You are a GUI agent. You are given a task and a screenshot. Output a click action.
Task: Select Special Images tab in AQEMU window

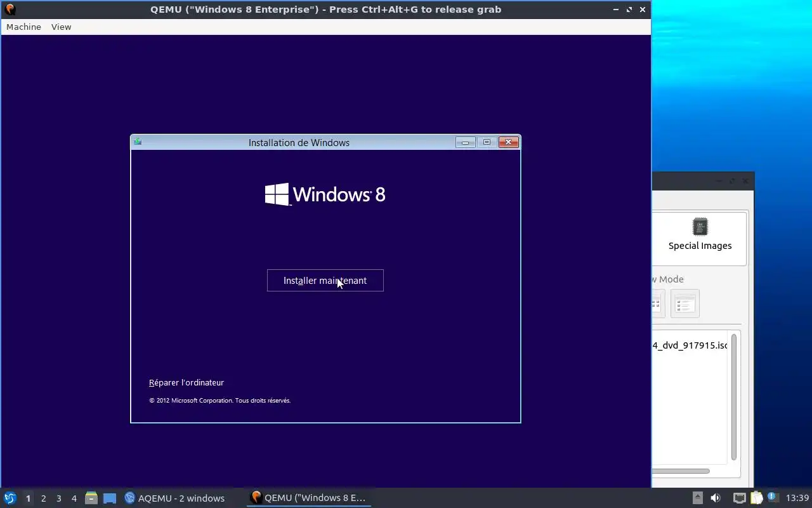[x=700, y=238]
